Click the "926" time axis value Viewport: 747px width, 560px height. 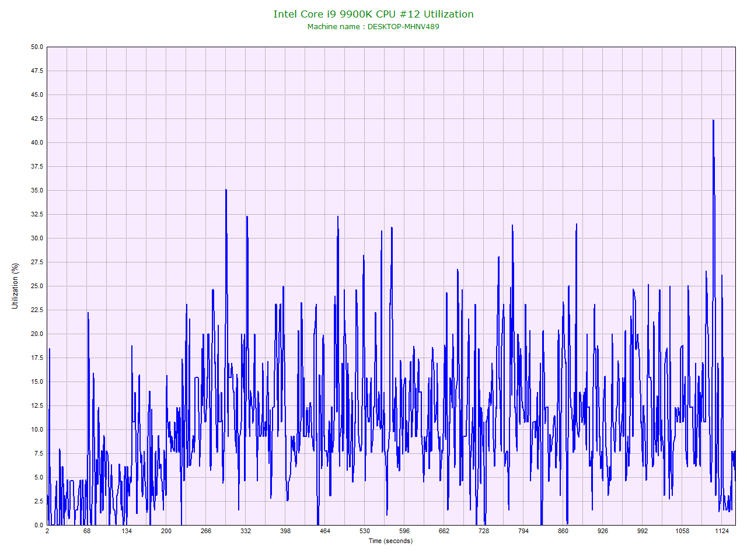603,531
